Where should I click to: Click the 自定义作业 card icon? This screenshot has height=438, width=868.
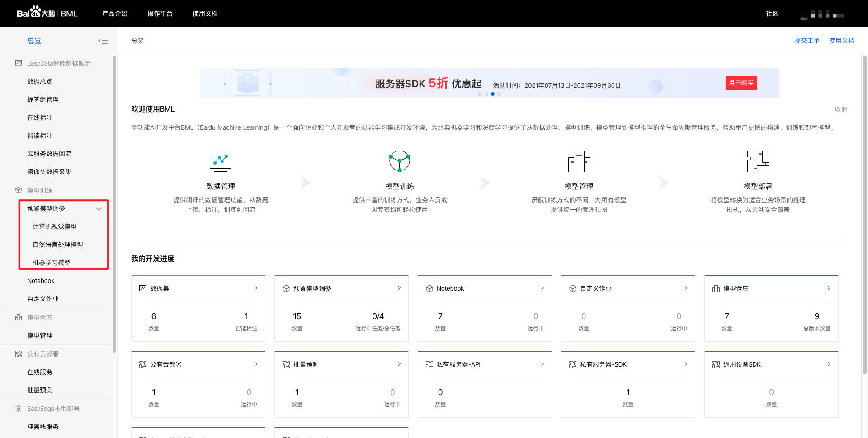573,288
